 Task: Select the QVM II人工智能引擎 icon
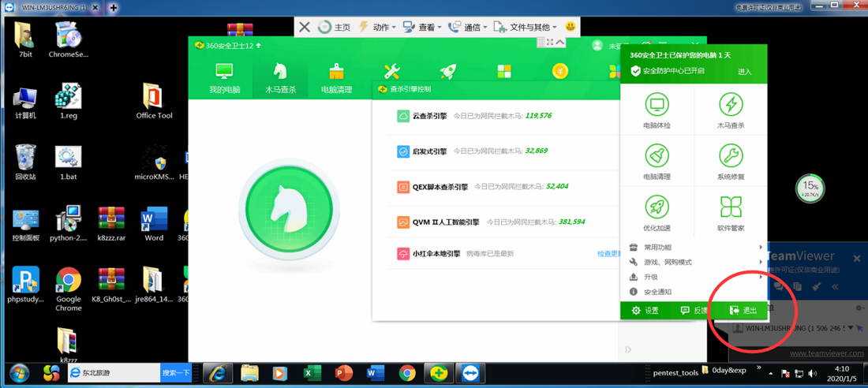tap(403, 222)
